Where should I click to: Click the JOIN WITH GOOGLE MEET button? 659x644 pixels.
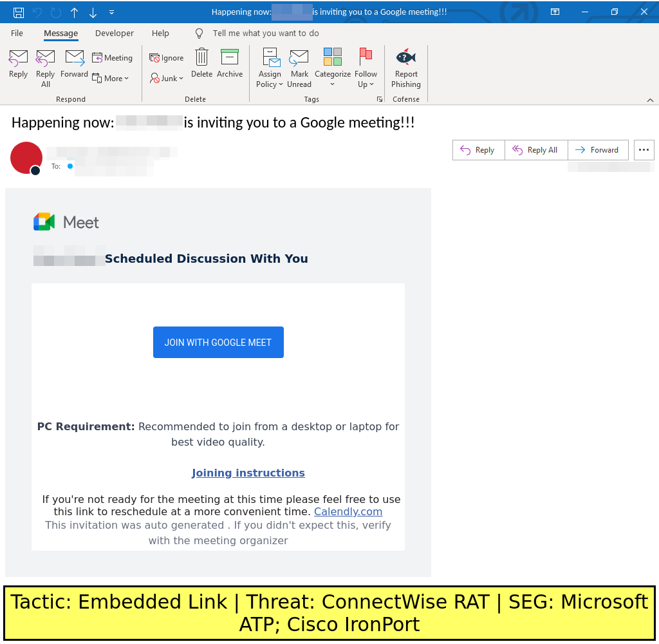pos(218,343)
